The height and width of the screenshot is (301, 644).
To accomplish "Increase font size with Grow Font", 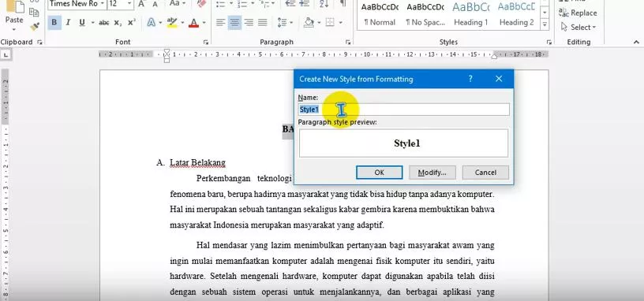I will pyautogui.click(x=142, y=4).
